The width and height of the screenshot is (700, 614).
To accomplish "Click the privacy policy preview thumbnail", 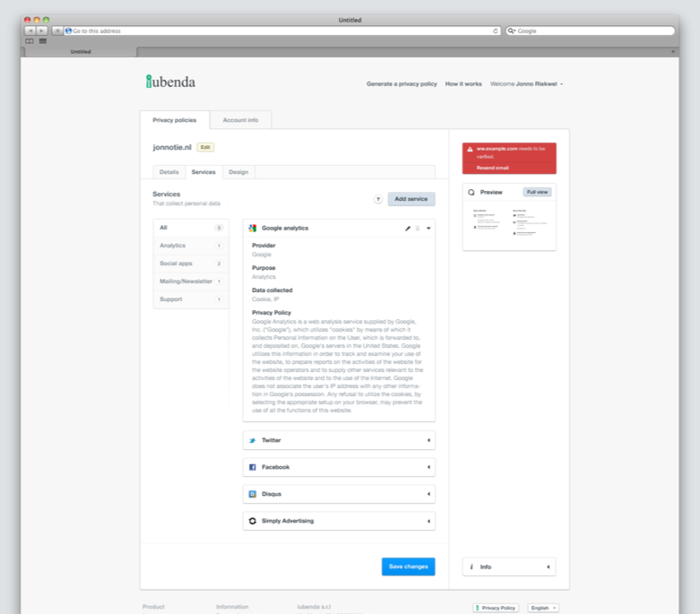I will pos(508,223).
